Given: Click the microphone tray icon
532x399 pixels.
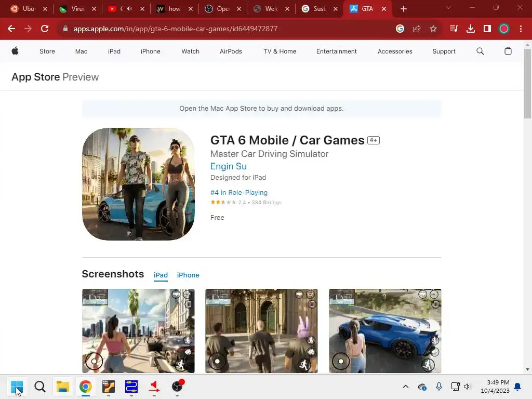Looking at the screenshot, I should (x=438, y=387).
